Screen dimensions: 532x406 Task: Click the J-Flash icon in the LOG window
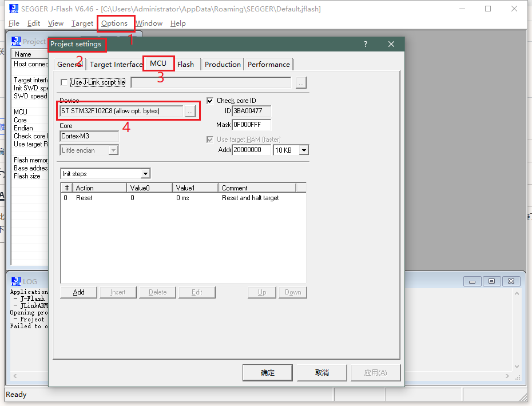[16, 281]
